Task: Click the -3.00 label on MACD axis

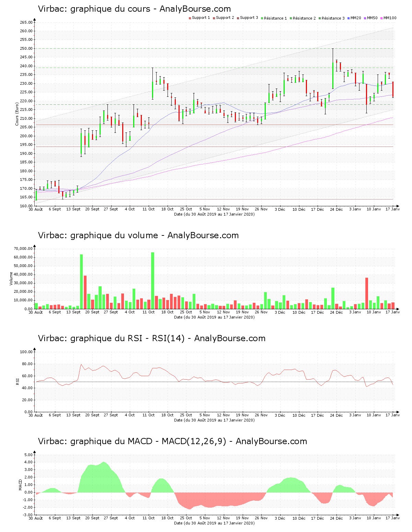Action: [x=28, y=515]
